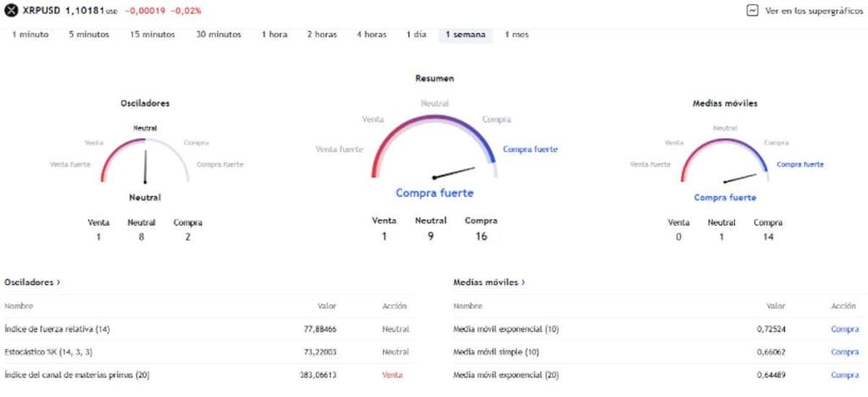The image size is (868, 397).
Task: Click Media móvil exponencial (20) row
Action: (x=658, y=375)
